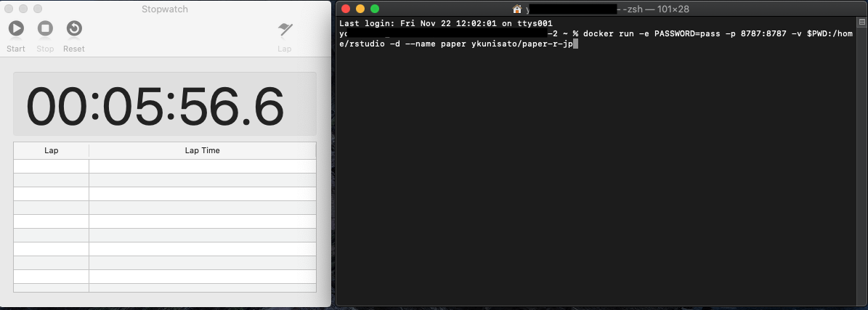
Task: Reset the stopwatch timer
Action: pos(74,28)
